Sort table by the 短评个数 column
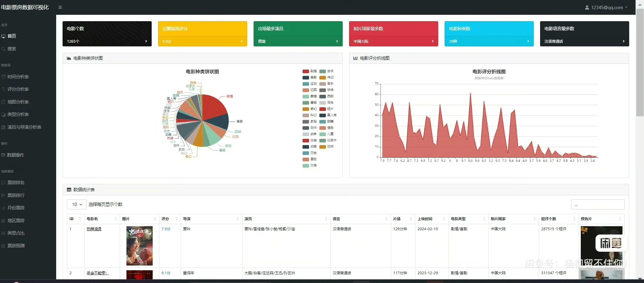The height and width of the screenshot is (283, 644). point(558,219)
